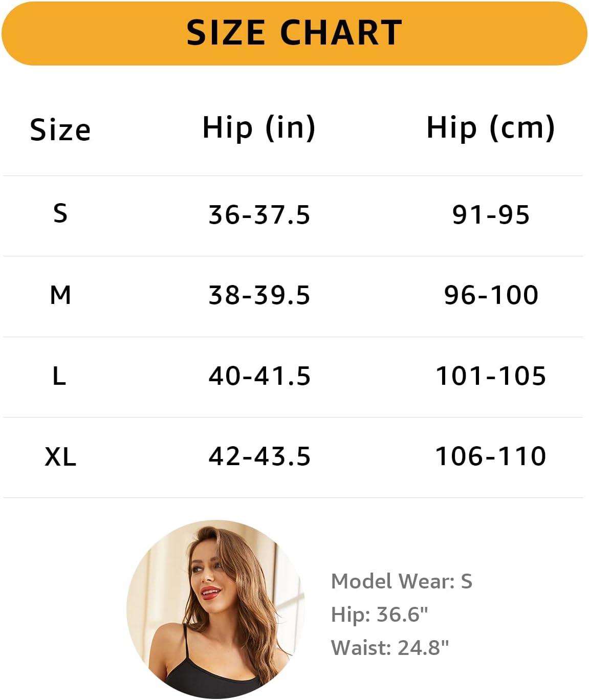Click the Waist: 24.8" model measurement
The height and width of the screenshot is (700, 589).
click(x=390, y=648)
